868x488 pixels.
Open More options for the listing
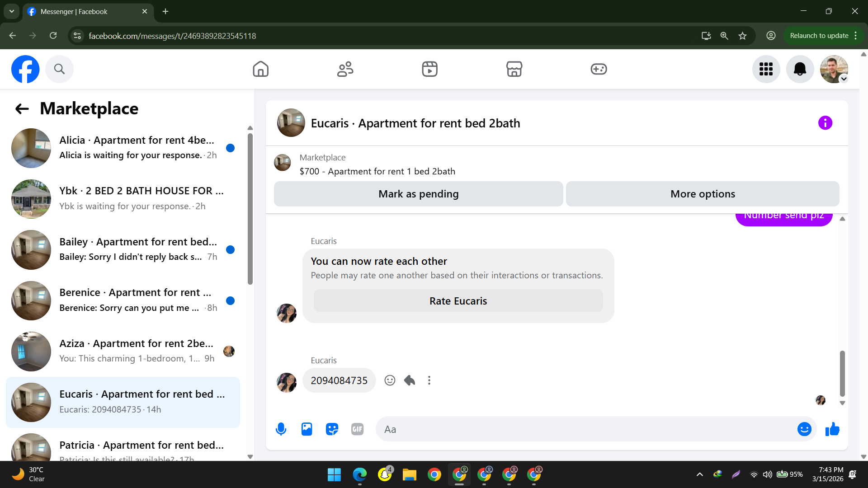point(703,194)
